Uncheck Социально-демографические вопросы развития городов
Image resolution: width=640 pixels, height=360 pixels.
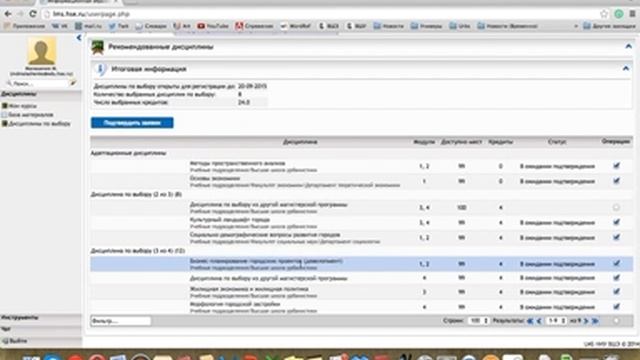click(616, 237)
